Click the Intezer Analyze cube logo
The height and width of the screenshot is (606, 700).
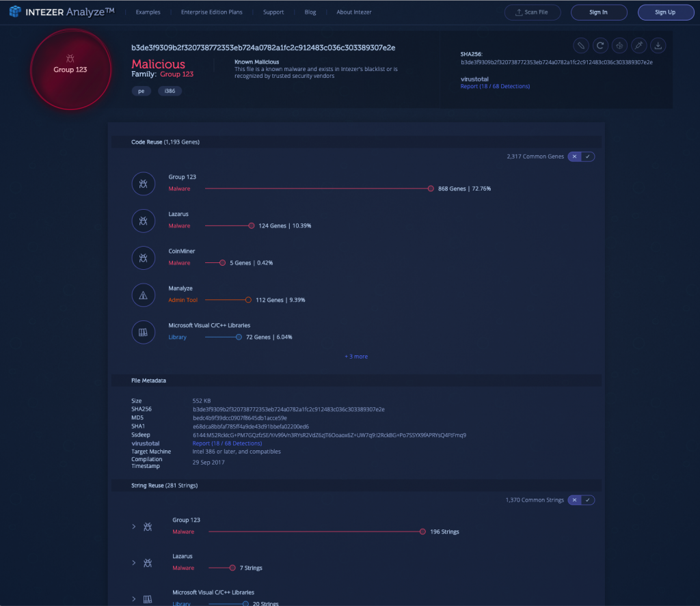(x=15, y=12)
